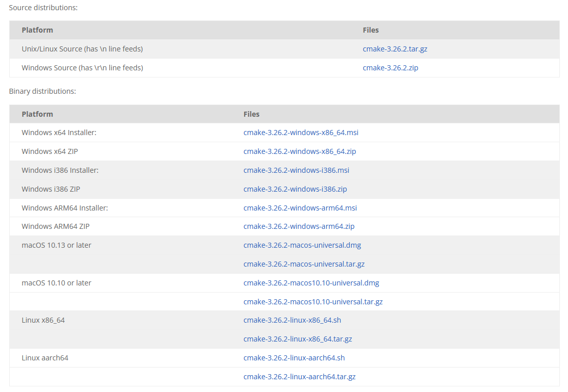Download macos10.10-universal.dmg file
This screenshot has width=568, height=392.
coord(311,283)
